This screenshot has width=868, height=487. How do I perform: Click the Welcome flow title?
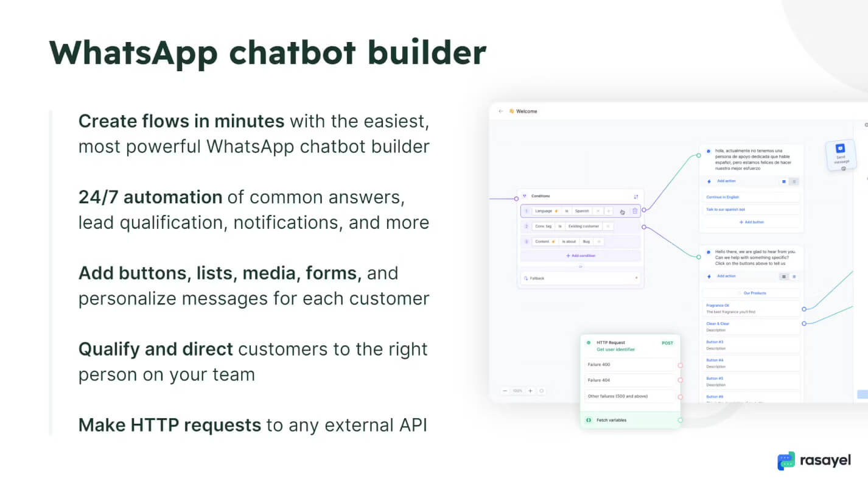point(527,111)
